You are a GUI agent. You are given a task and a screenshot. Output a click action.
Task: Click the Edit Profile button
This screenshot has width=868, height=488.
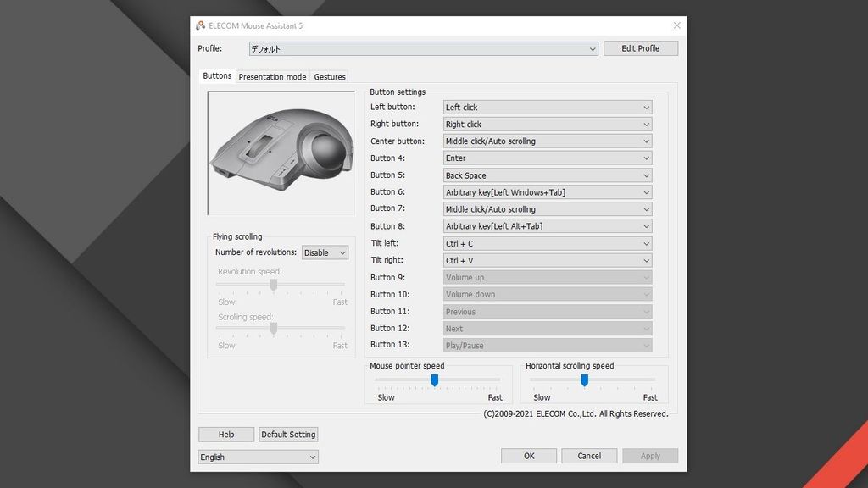tap(641, 48)
